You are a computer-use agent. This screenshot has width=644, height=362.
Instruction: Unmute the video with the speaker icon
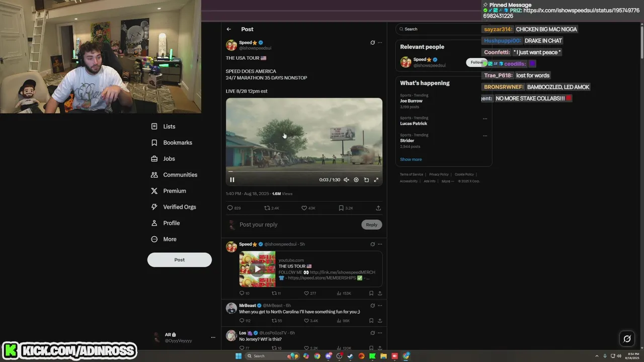(x=346, y=179)
